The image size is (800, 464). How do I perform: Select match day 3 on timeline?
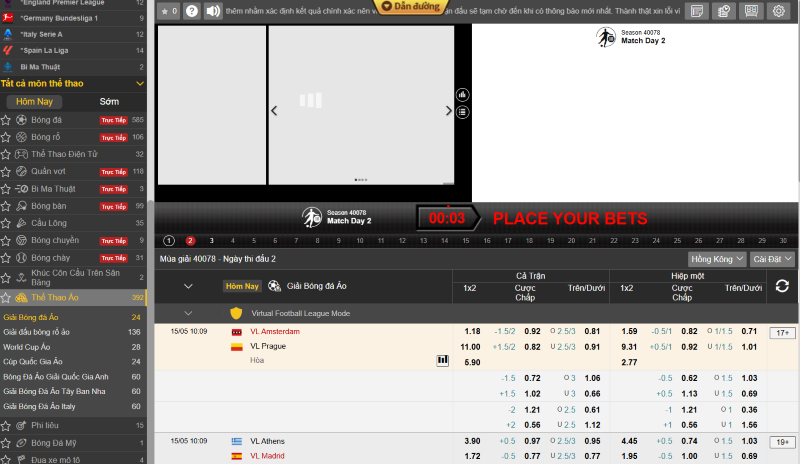coord(237,241)
